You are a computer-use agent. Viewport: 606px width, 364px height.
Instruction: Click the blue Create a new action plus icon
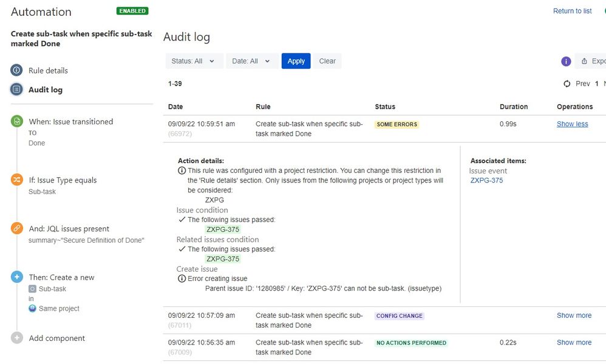16,277
